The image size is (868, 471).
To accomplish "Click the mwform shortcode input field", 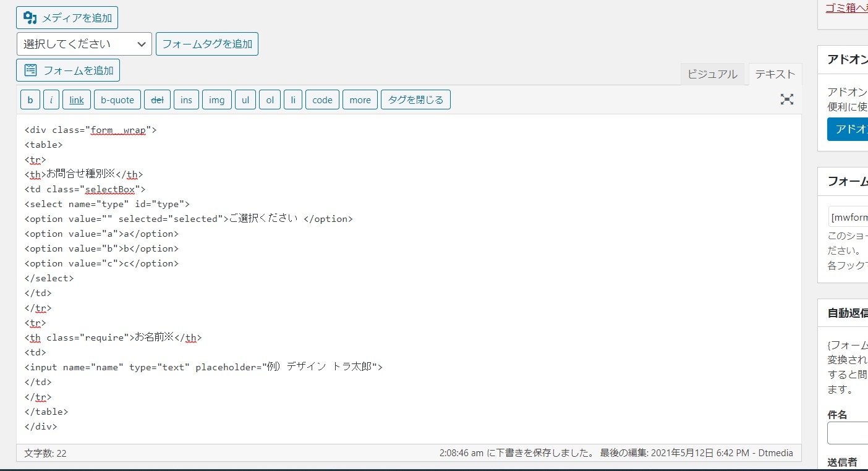I will [848, 217].
